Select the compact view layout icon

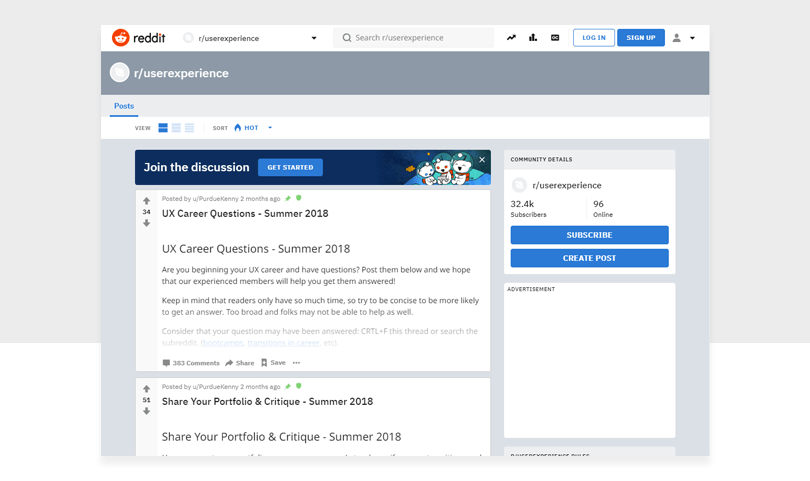click(x=190, y=128)
